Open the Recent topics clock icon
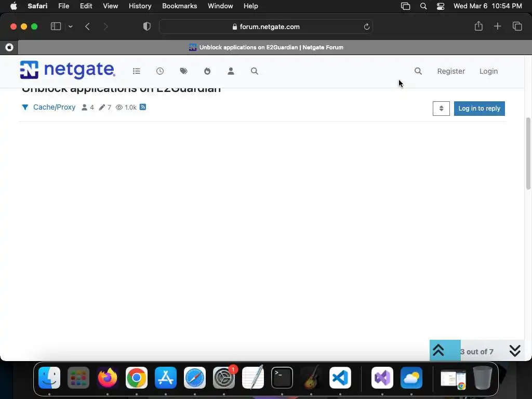 tap(160, 71)
